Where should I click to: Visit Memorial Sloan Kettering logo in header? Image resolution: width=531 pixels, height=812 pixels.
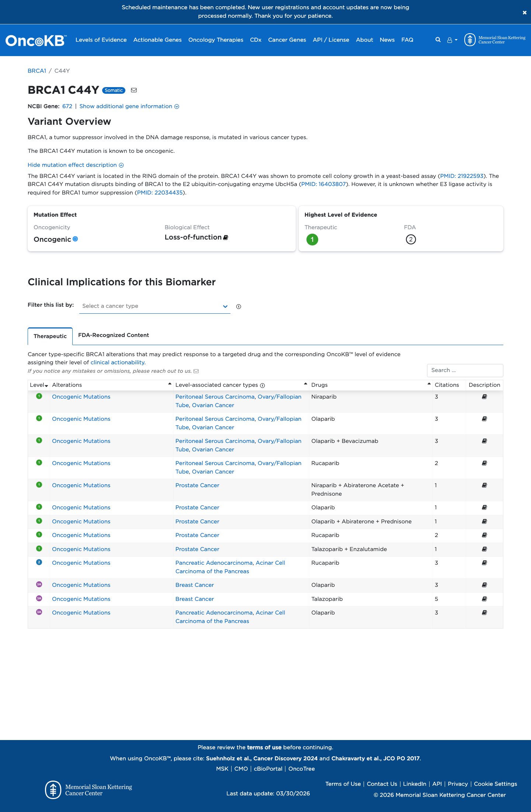click(x=495, y=40)
